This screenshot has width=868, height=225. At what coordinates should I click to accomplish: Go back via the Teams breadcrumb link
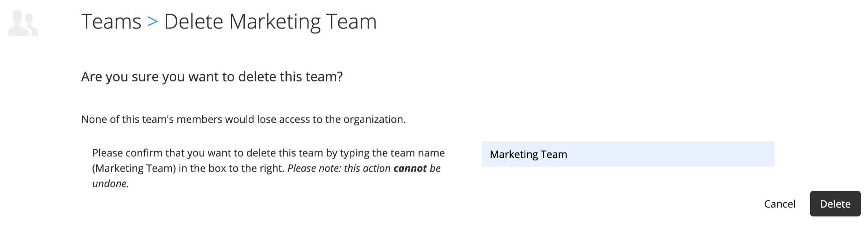click(111, 21)
